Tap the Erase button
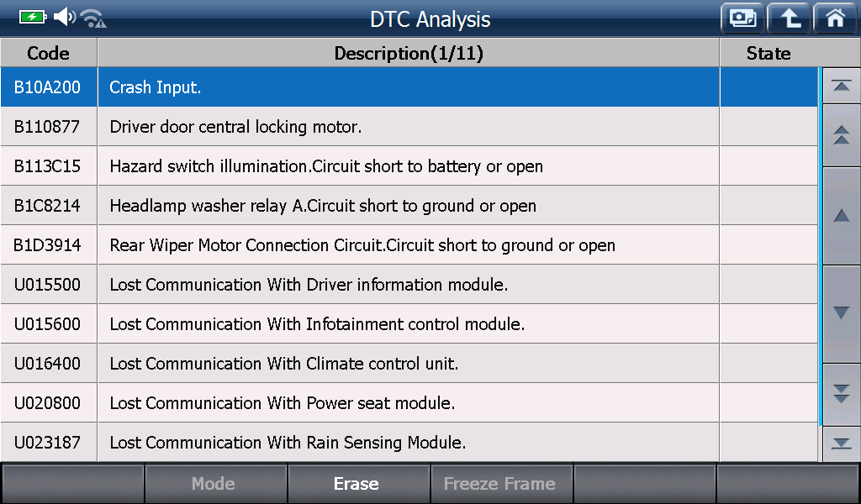Screen dimensions: 861x504 coord(358,483)
